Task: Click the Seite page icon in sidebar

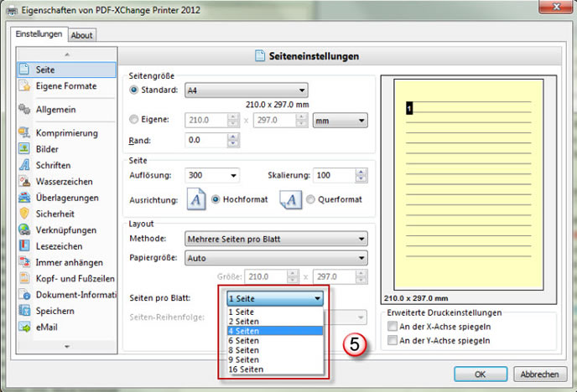Action: [x=24, y=69]
